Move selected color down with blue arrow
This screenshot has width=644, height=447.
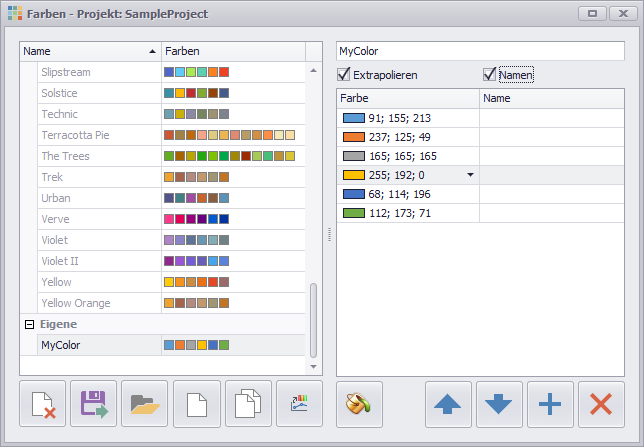(499, 404)
